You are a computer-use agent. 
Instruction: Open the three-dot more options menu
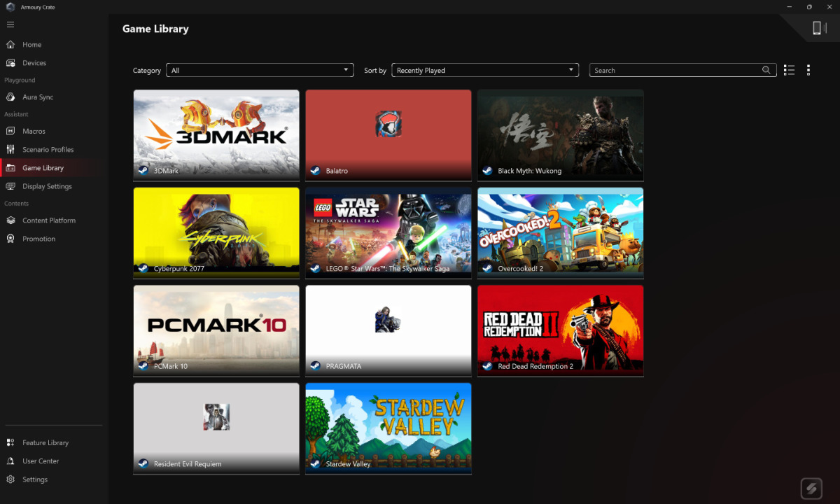click(808, 70)
